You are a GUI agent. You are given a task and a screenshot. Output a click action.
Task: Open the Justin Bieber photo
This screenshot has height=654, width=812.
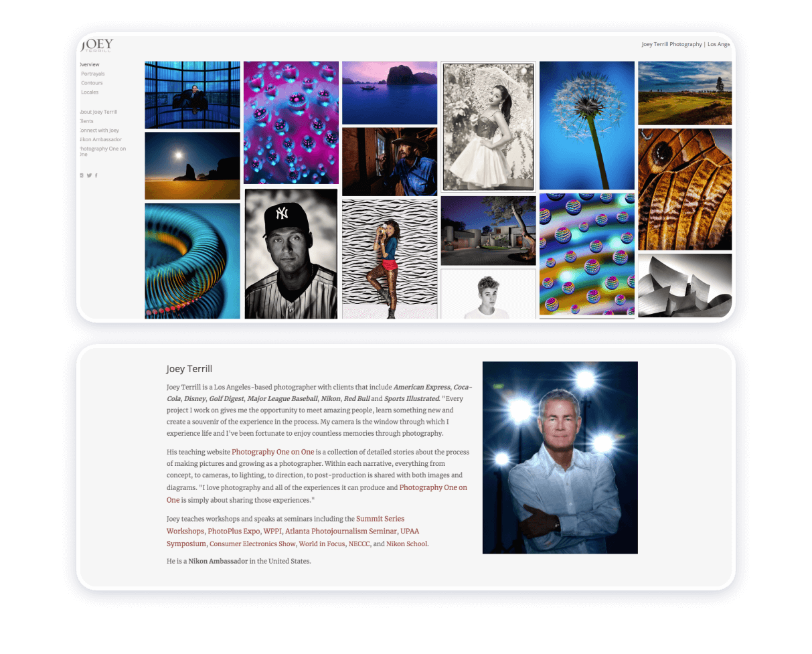click(488, 295)
